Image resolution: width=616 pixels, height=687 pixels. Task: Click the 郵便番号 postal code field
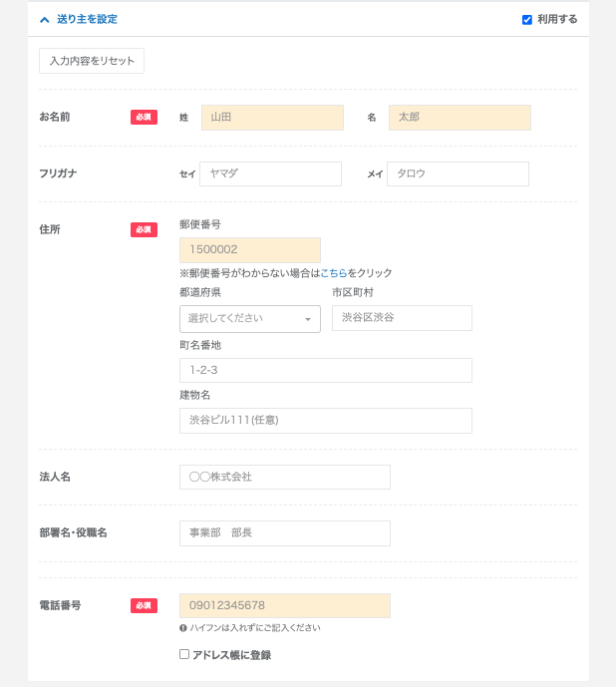[250, 249]
